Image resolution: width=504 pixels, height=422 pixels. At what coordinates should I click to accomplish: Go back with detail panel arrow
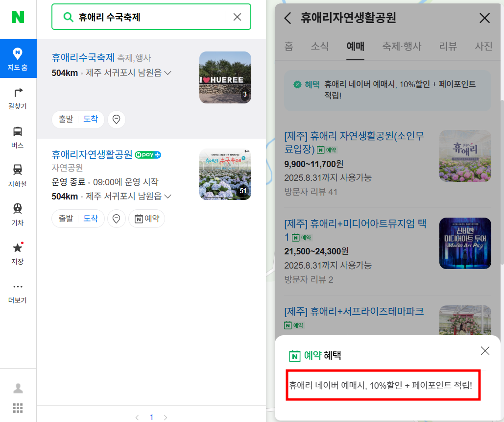pyautogui.click(x=288, y=18)
